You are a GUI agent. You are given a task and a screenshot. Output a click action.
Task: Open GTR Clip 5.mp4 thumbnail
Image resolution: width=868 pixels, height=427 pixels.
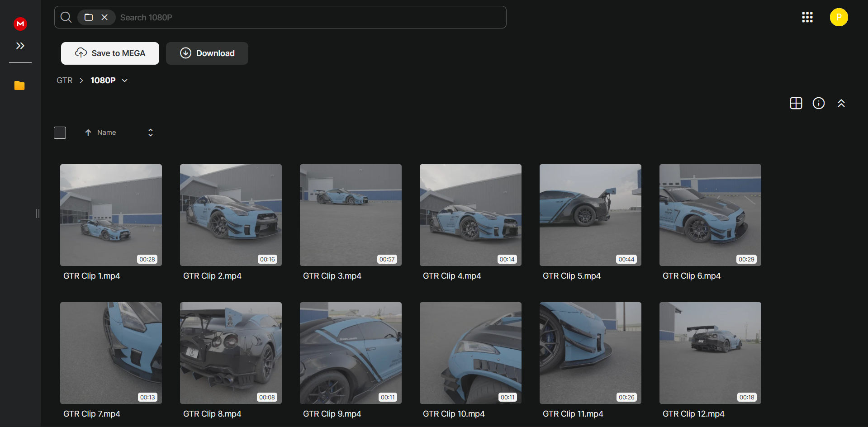pos(590,215)
